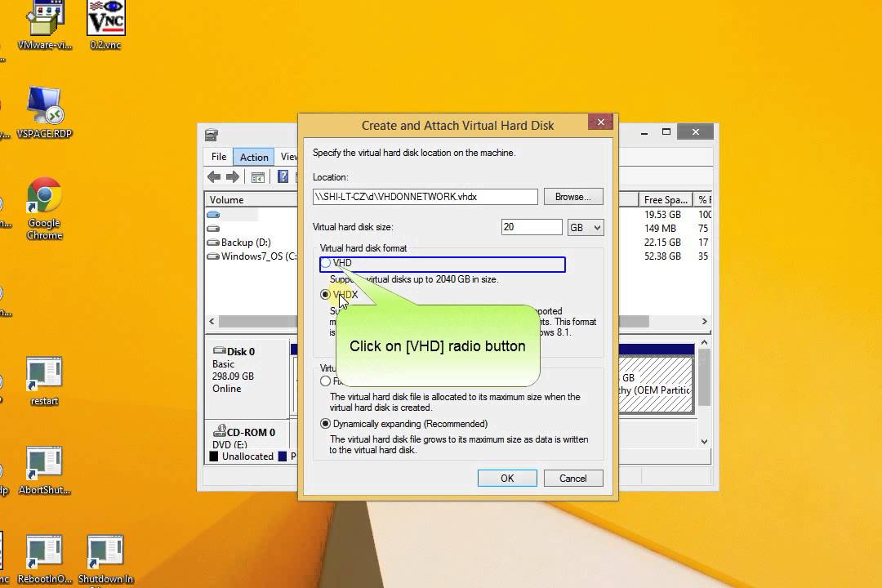This screenshot has height=588, width=882.
Task: Select second unnamed volume icon row
Action: [213, 229]
